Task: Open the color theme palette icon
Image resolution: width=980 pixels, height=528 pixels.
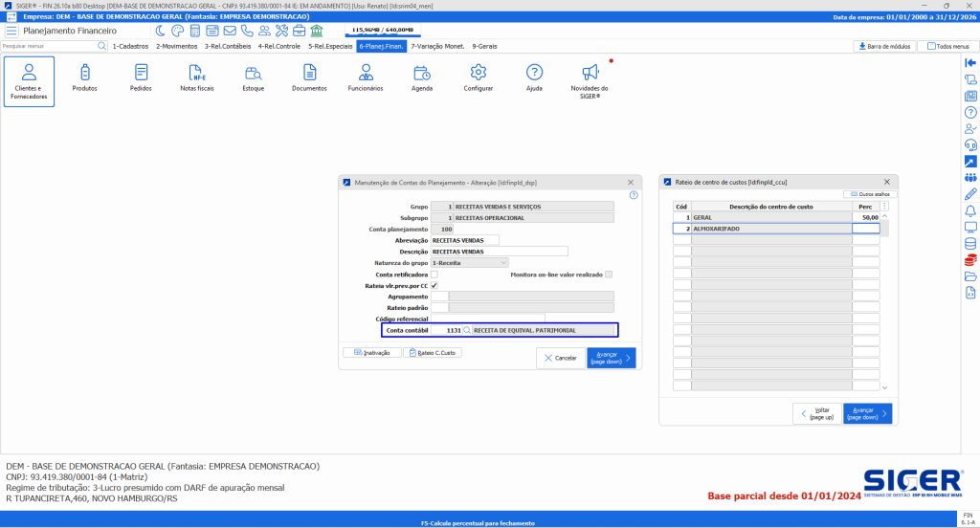Action: tap(177, 31)
